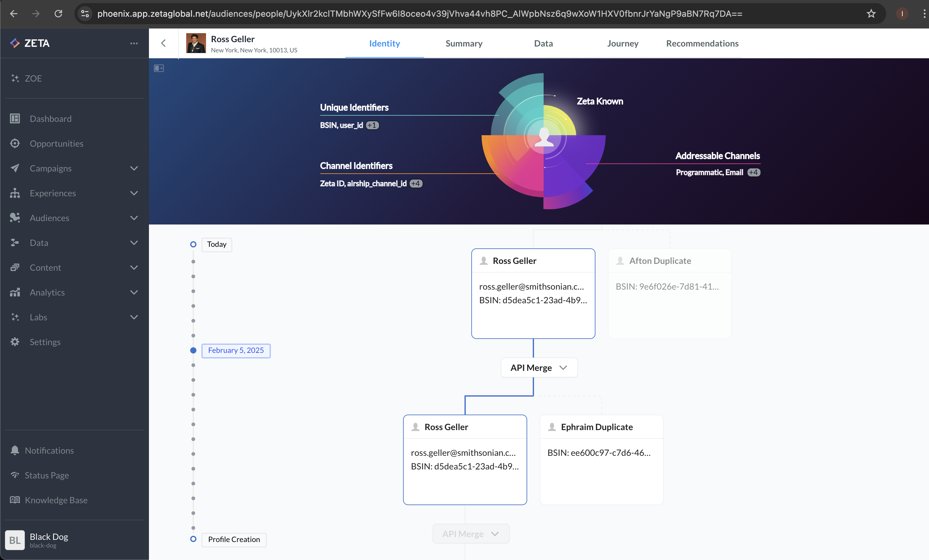Screen dimensions: 929x560
Task: Switch to the Summary tab
Action: [x=464, y=43]
